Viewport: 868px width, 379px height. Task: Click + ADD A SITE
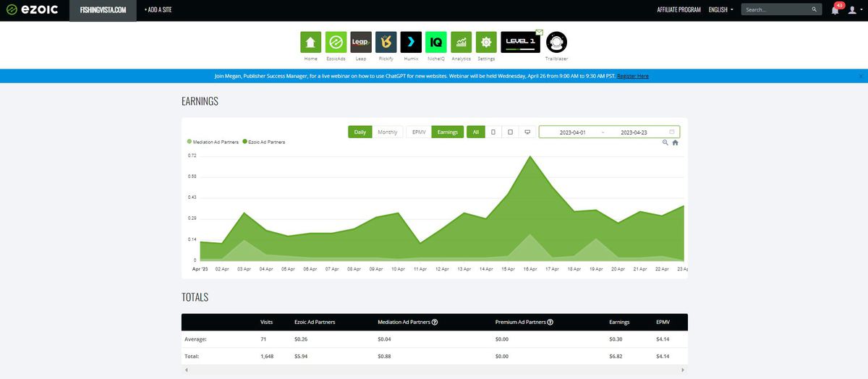coord(158,10)
